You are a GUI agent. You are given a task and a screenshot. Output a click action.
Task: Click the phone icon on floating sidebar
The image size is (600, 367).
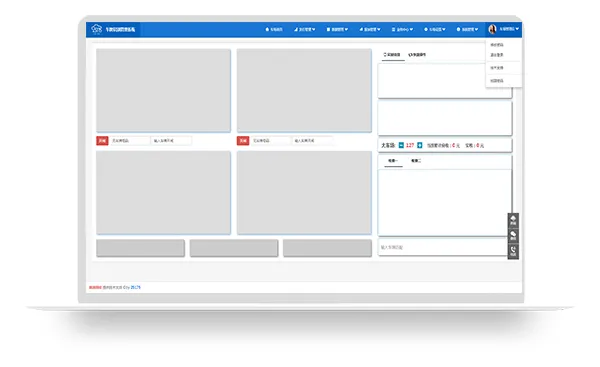[513, 251]
